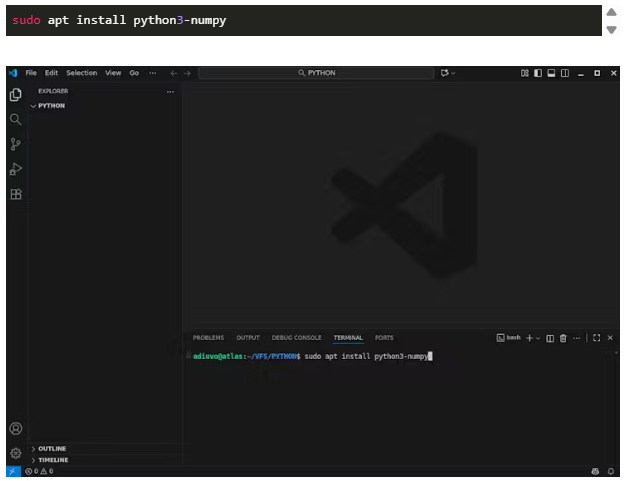
Task: Open the File menu
Action: click(x=31, y=73)
